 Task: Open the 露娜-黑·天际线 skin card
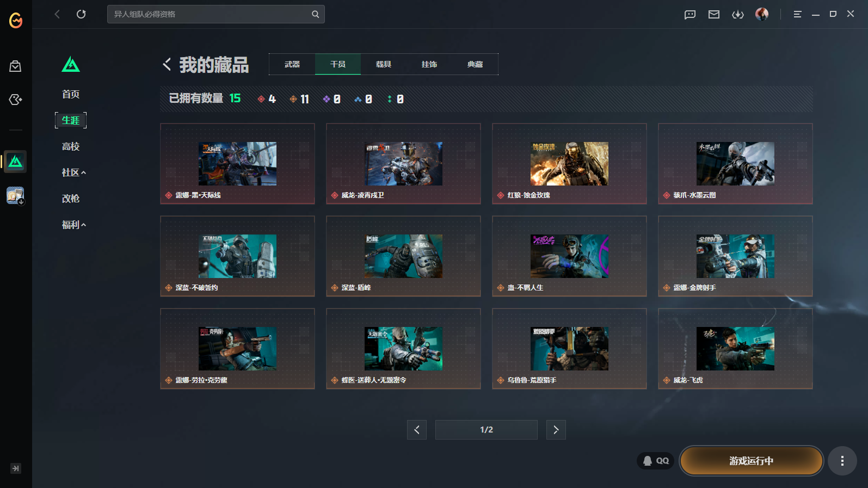tap(237, 164)
